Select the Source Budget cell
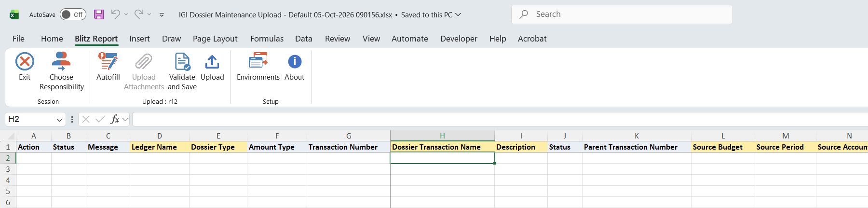The height and width of the screenshot is (208, 868). pos(723,147)
